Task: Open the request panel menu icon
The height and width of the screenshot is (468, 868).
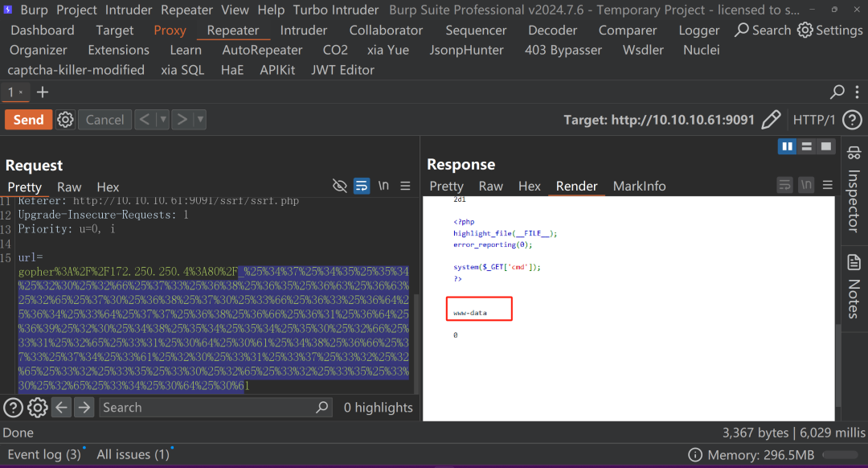Action: point(405,186)
